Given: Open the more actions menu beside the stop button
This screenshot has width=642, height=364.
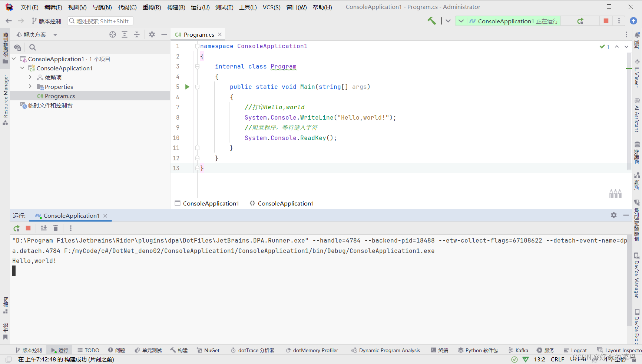Looking at the screenshot, I should (619, 21).
